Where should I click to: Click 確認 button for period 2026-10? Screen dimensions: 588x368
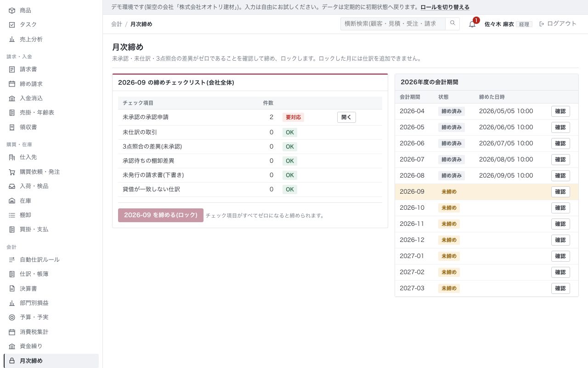pos(560,208)
